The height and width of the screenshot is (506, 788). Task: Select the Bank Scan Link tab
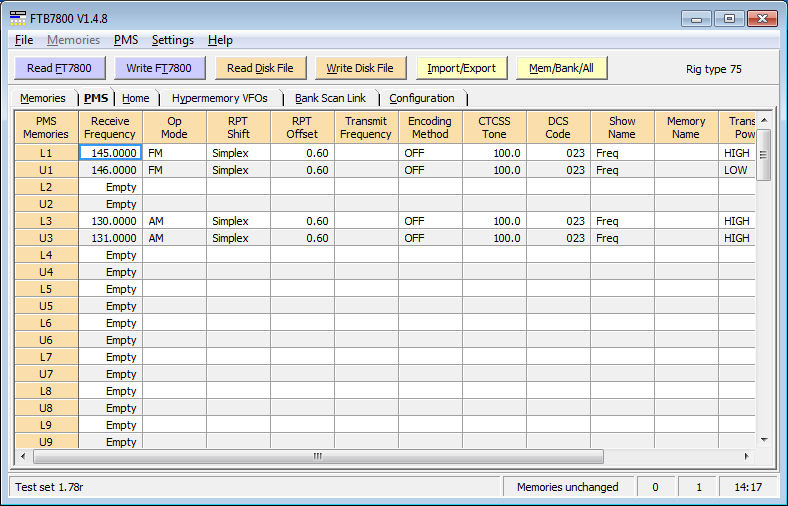pos(330,98)
